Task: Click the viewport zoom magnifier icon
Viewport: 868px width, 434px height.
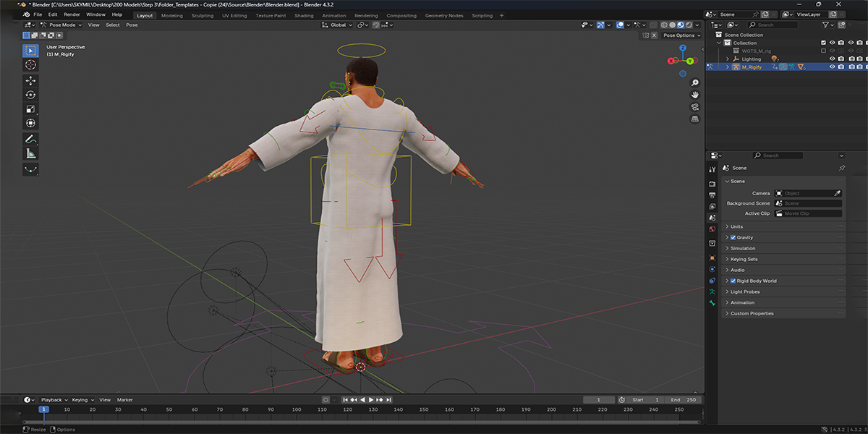Action: click(x=694, y=82)
